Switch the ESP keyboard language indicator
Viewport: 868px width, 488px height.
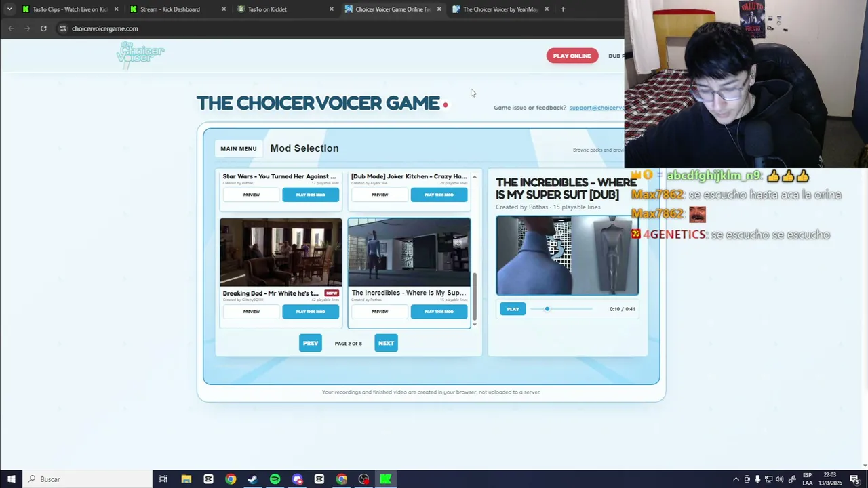click(x=808, y=479)
